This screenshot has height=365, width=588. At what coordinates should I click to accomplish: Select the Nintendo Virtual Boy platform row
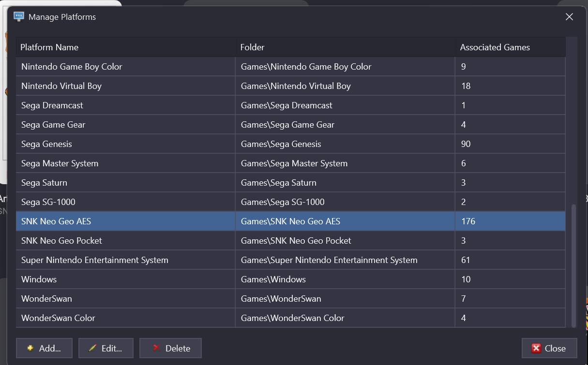pos(291,86)
